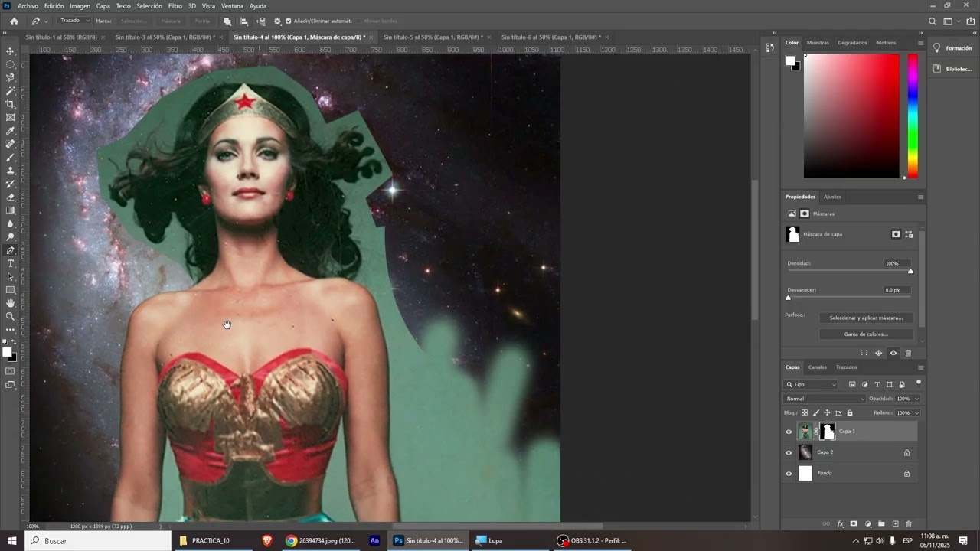Open Normal blend mode dropdown
This screenshot has width=980, height=551.
pyautogui.click(x=825, y=399)
